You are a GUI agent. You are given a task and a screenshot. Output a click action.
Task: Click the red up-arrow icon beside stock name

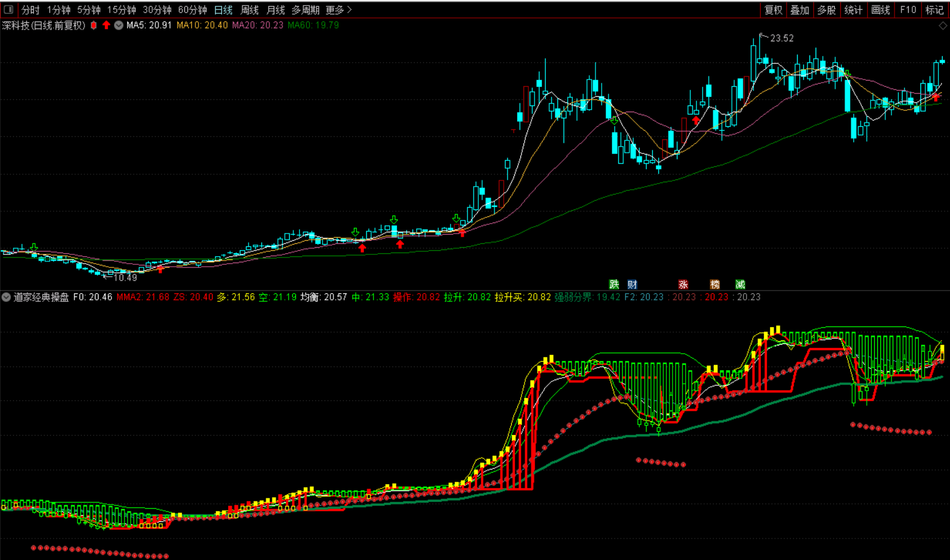(106, 25)
